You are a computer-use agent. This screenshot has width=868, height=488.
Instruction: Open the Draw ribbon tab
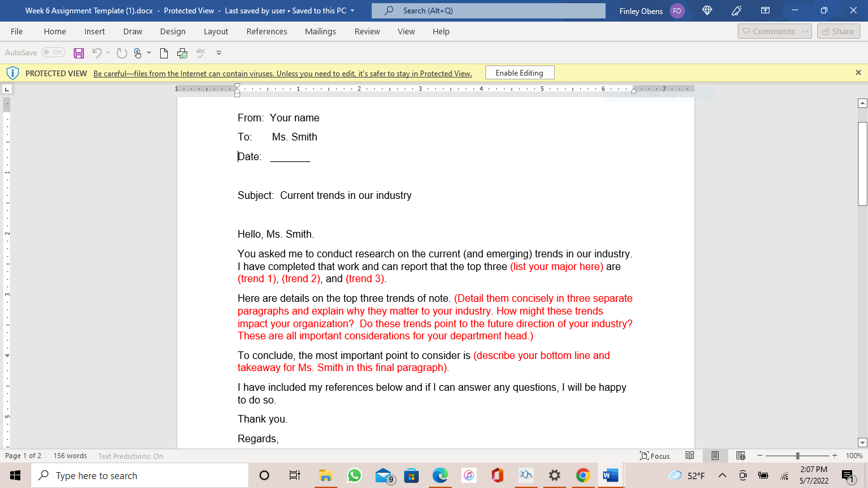point(133,31)
